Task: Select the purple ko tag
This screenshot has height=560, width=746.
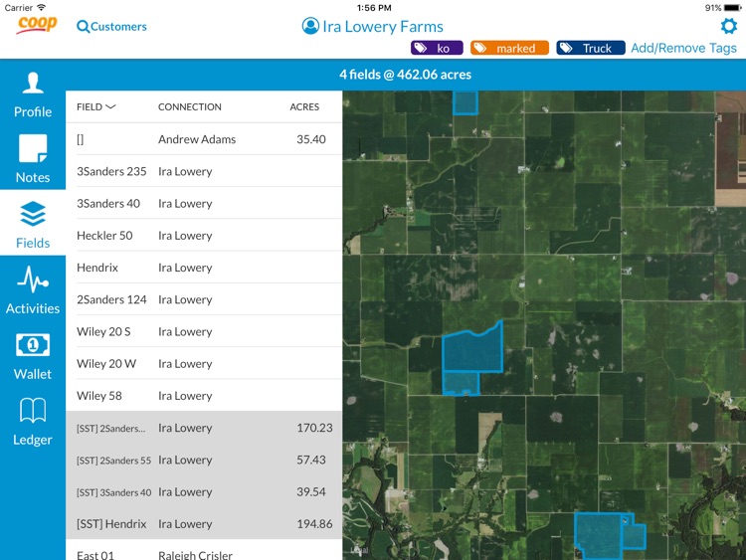Action: coord(437,48)
